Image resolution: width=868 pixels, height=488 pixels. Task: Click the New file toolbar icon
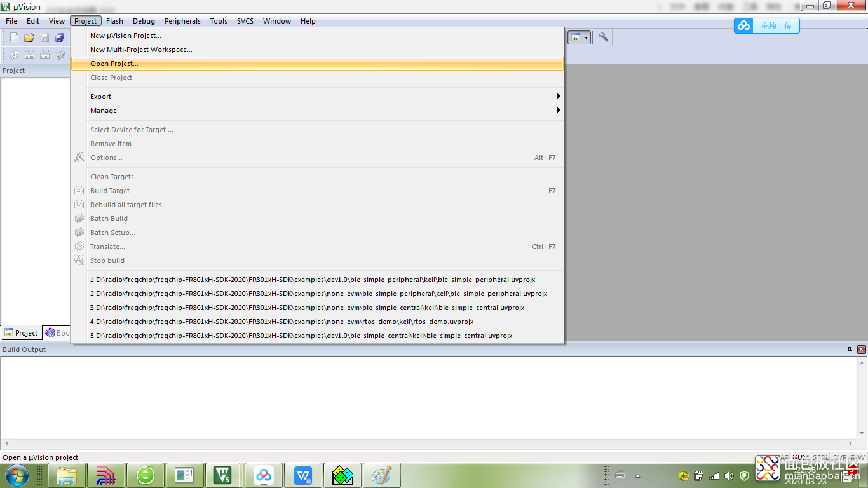(x=14, y=37)
